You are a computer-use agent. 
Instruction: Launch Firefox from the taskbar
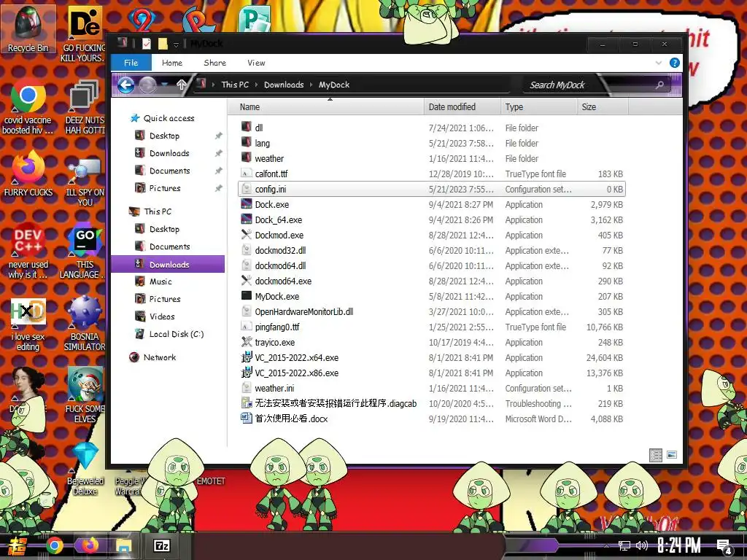click(89, 545)
